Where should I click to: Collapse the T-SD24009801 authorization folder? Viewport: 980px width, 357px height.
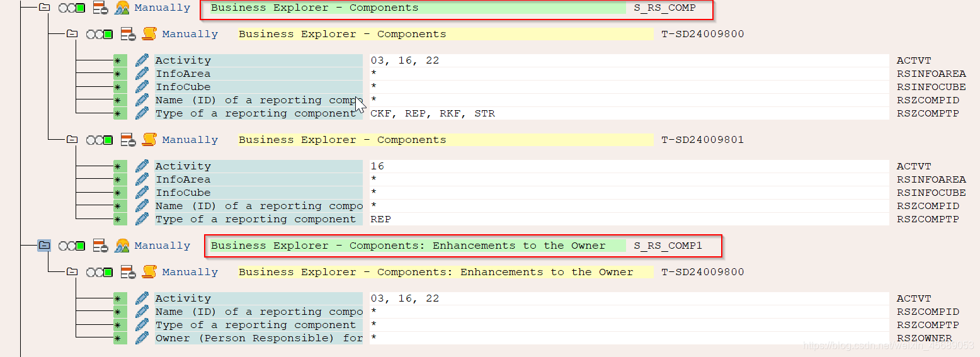click(x=72, y=140)
